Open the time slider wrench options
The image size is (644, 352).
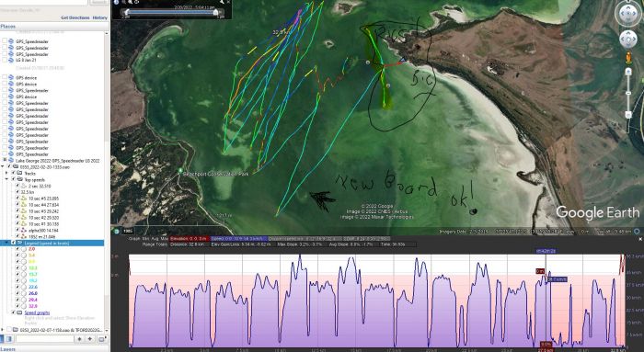222,2
